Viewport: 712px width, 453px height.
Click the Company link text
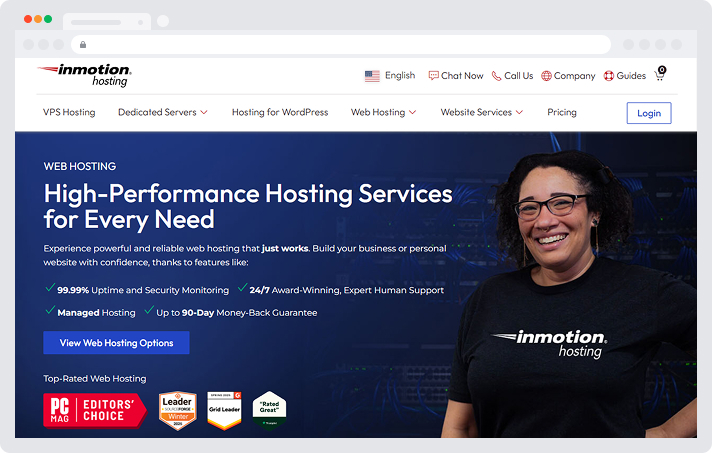click(574, 76)
